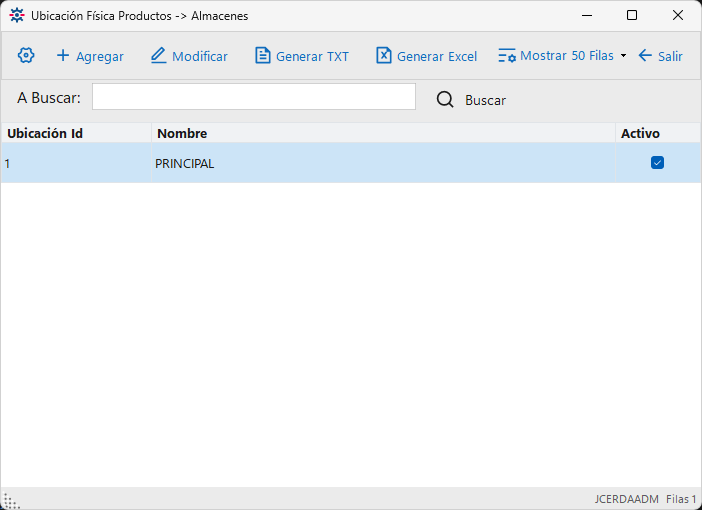Click the document icon for Generar TXT
The image size is (702, 510).
263,56
